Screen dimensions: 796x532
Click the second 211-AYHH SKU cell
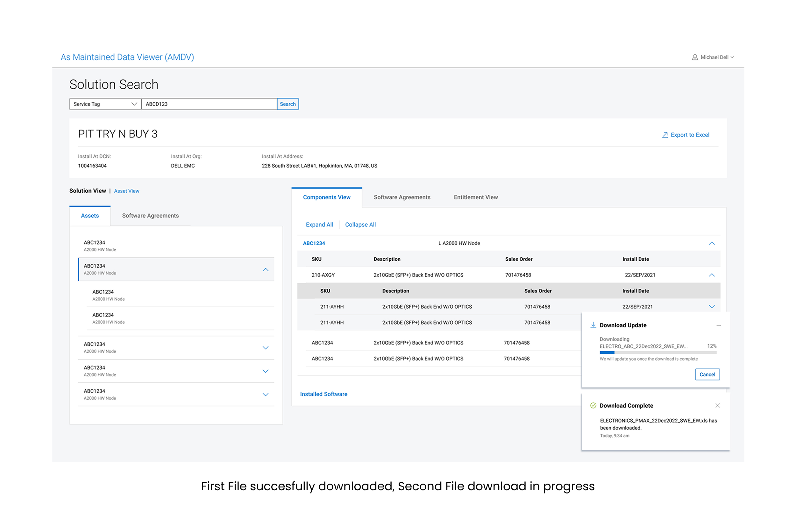coord(332,323)
